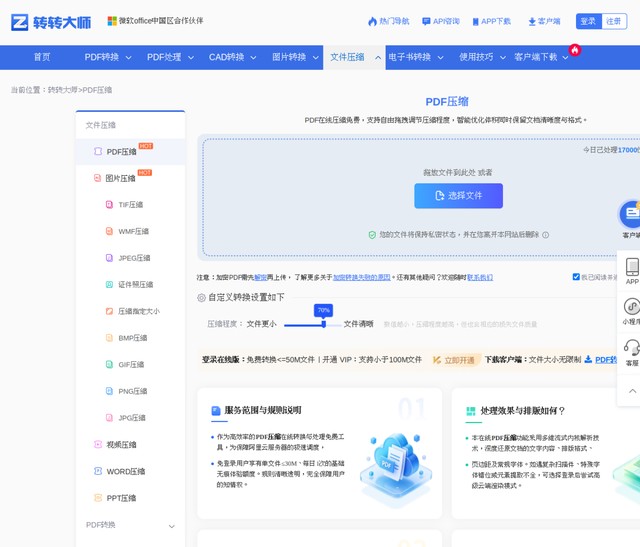Click 视频压缩 icon
640x547 pixels.
(98, 444)
